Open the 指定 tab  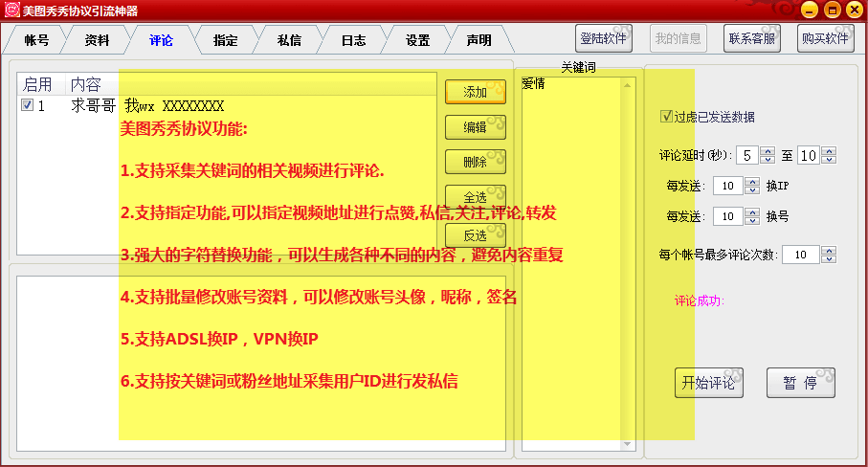(x=225, y=40)
